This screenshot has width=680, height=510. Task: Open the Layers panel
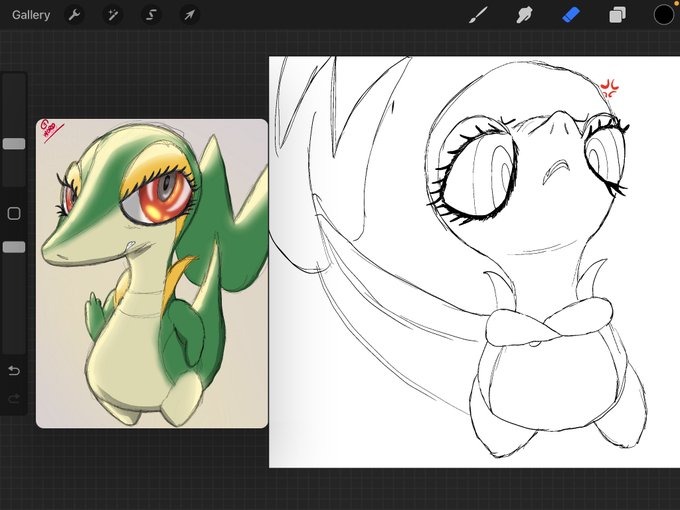[x=617, y=16]
